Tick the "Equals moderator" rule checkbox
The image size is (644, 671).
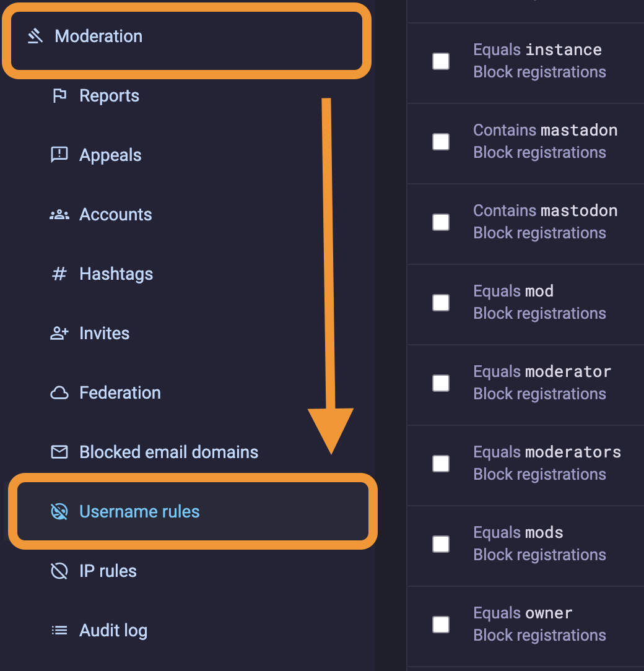tap(441, 383)
